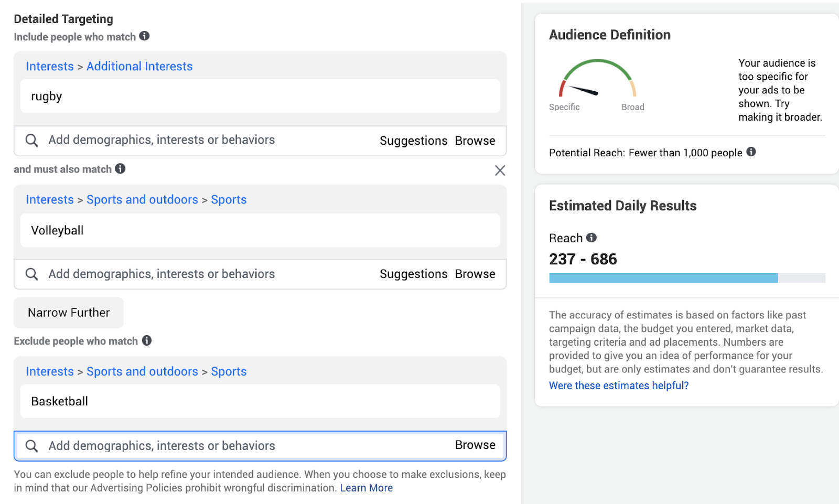The height and width of the screenshot is (504, 839).
Task: Click info icon next to Reach label
Action: coord(591,238)
